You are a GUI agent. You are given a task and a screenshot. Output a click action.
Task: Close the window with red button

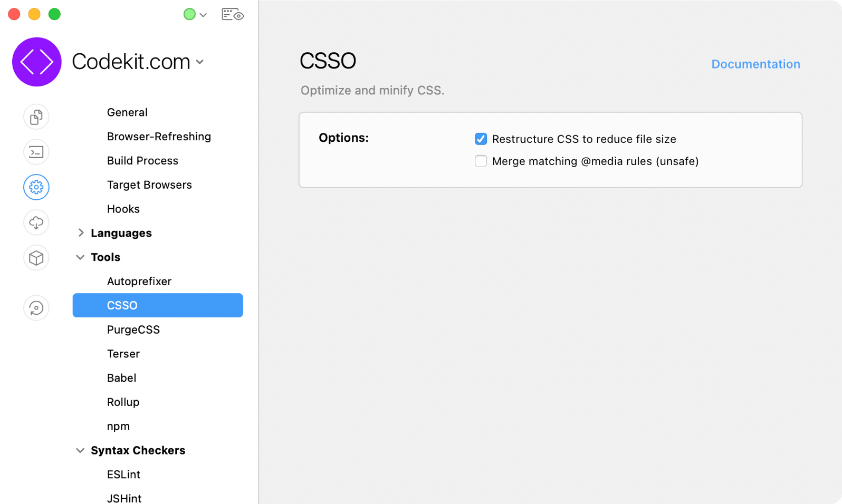(x=14, y=14)
